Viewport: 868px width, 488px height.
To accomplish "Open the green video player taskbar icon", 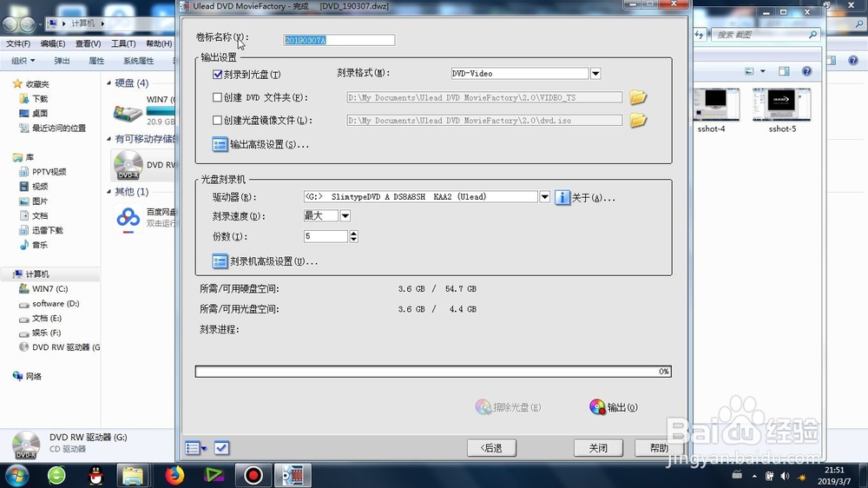I will pos(214,475).
